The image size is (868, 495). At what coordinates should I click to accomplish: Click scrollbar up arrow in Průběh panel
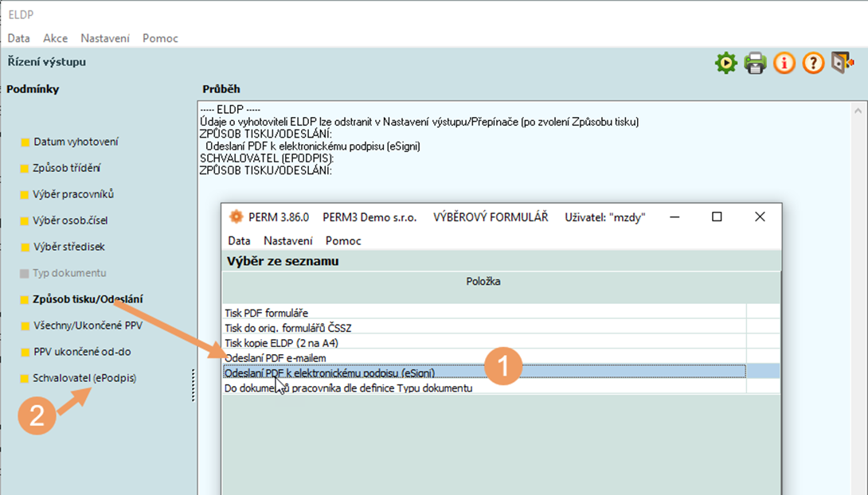[858, 111]
